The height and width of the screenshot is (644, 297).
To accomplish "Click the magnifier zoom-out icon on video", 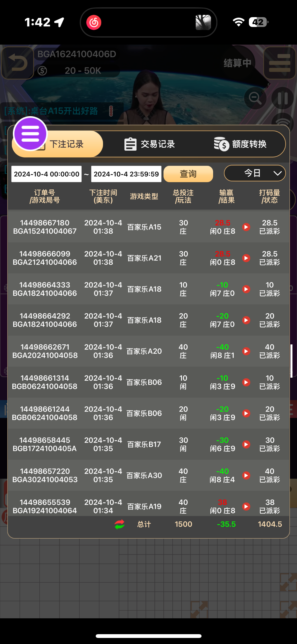I will click(255, 98).
